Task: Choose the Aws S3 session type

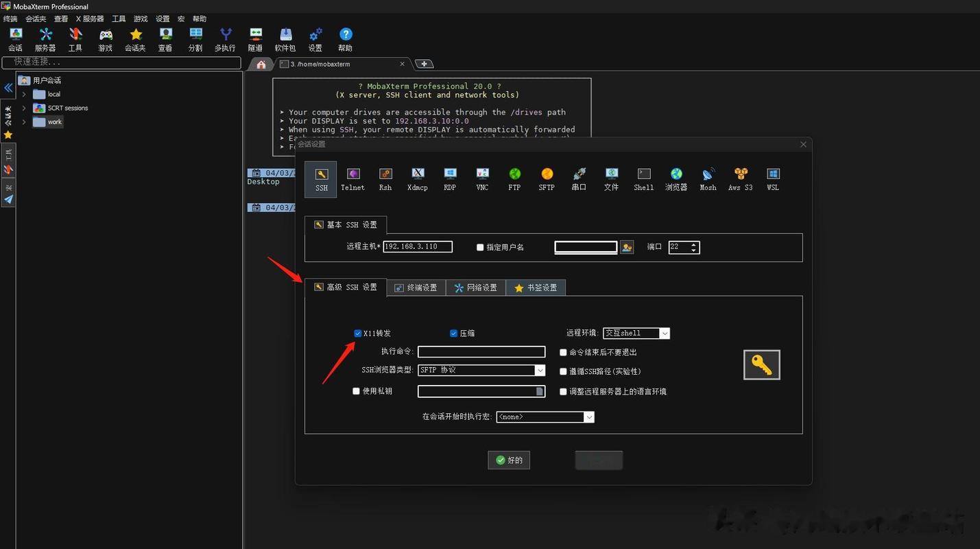Action: 740,179
